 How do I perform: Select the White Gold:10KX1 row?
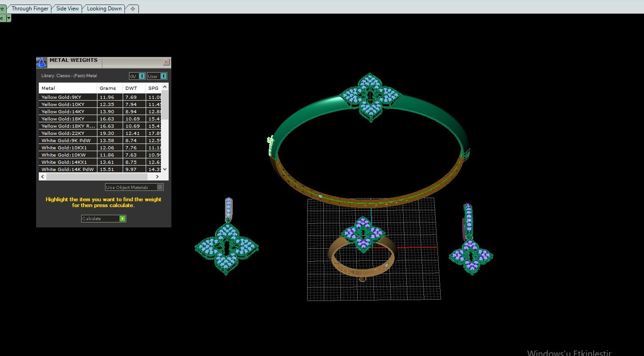point(100,148)
